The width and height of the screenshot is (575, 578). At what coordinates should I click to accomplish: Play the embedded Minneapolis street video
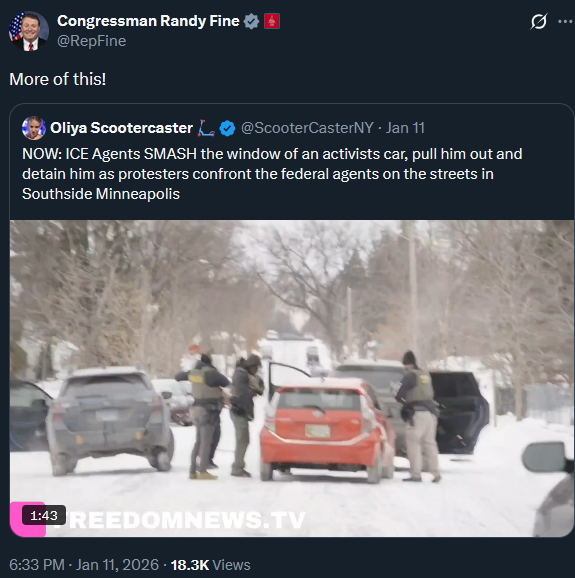coord(292,378)
